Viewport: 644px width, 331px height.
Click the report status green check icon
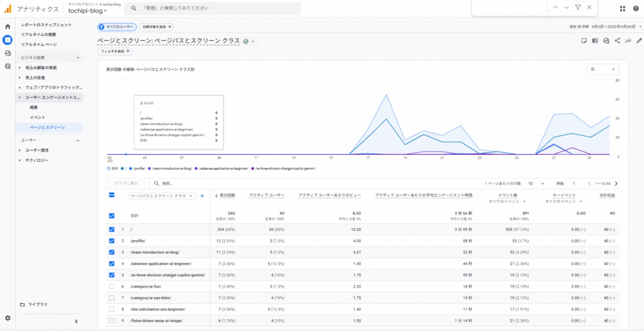point(246,42)
